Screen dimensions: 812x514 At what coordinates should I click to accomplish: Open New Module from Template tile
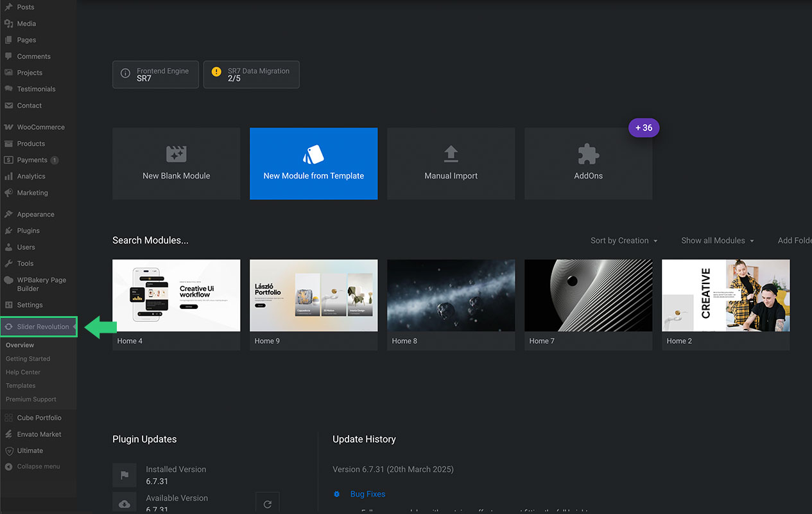coord(313,163)
